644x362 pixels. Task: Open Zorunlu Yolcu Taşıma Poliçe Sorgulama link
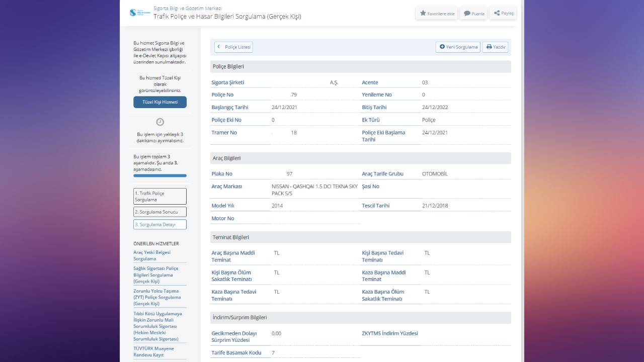[x=157, y=297]
